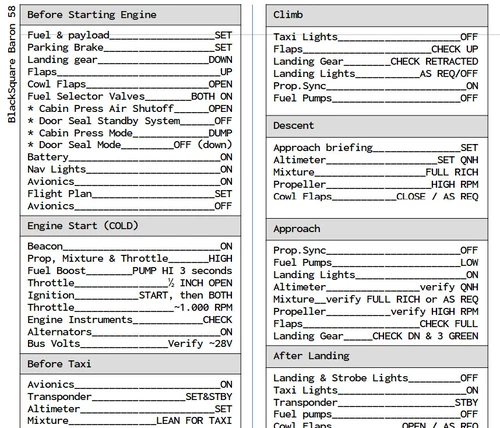Click the 'Before Taxi' section header

[130, 364]
